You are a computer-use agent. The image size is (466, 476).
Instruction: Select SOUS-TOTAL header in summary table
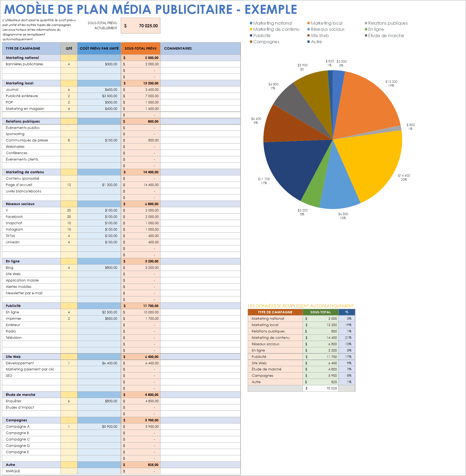[321, 312]
